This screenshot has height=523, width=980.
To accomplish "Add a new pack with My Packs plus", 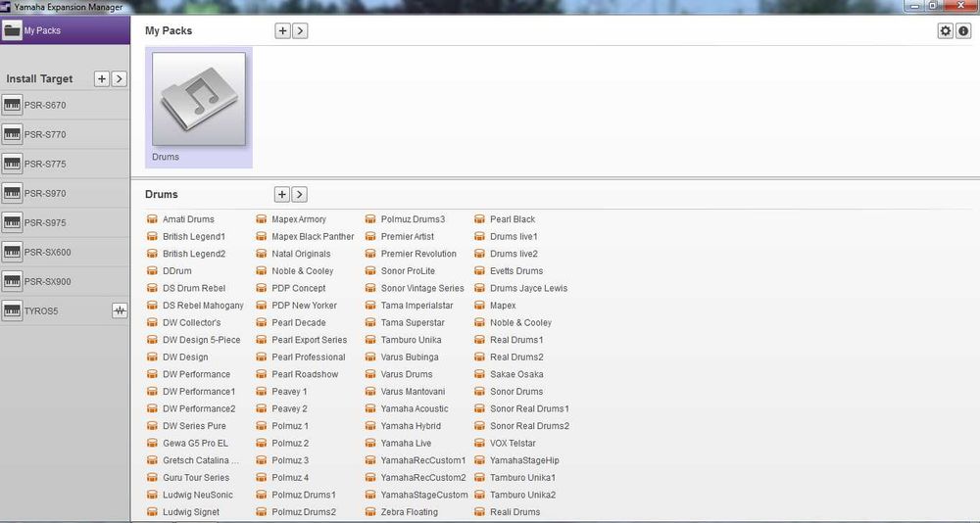I will pos(282,30).
